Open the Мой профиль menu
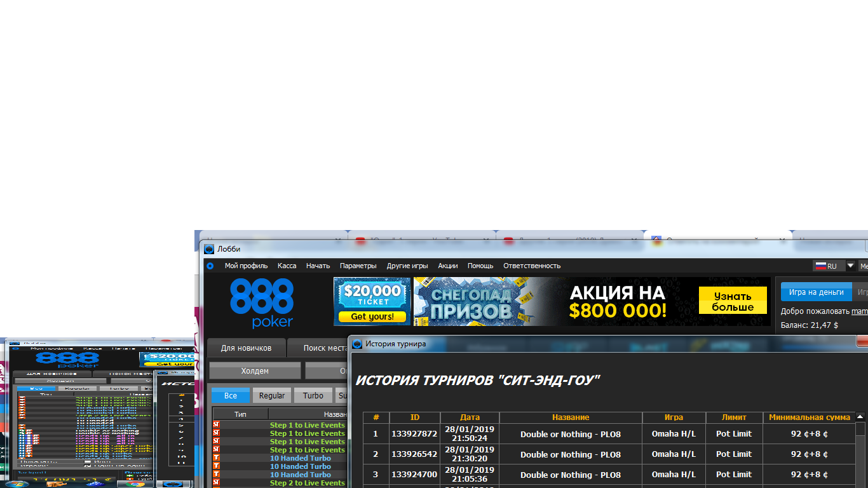The image size is (868, 488). [246, 266]
